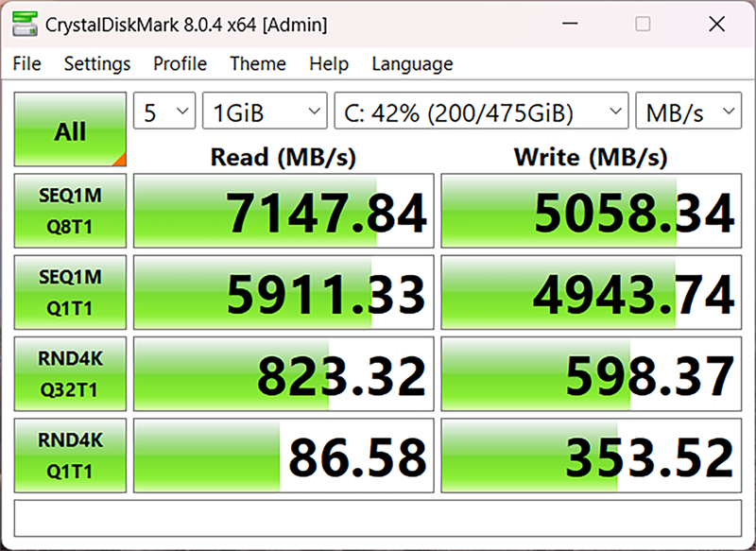Run the RND4K Q1T1 test
The image size is (756, 551).
(x=70, y=455)
